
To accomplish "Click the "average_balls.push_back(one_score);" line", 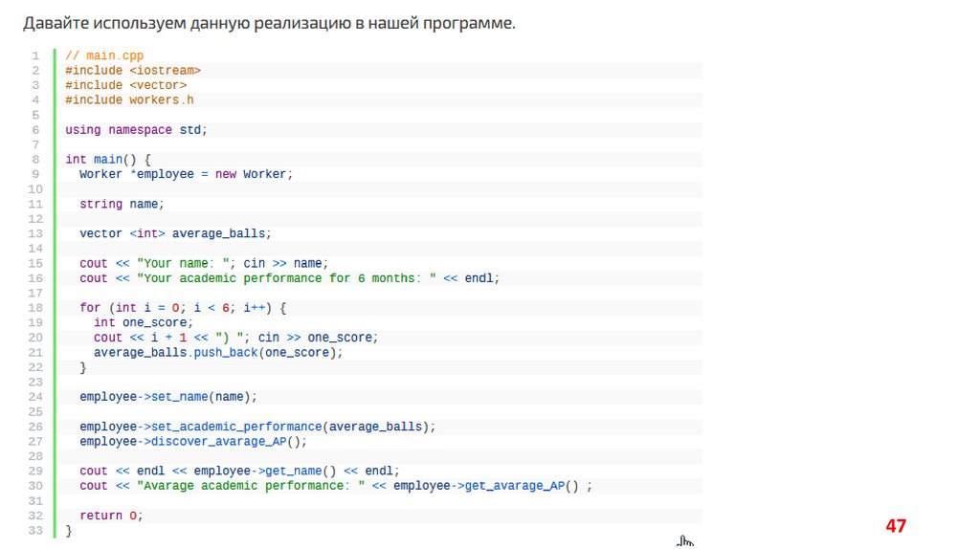I will point(217,352).
